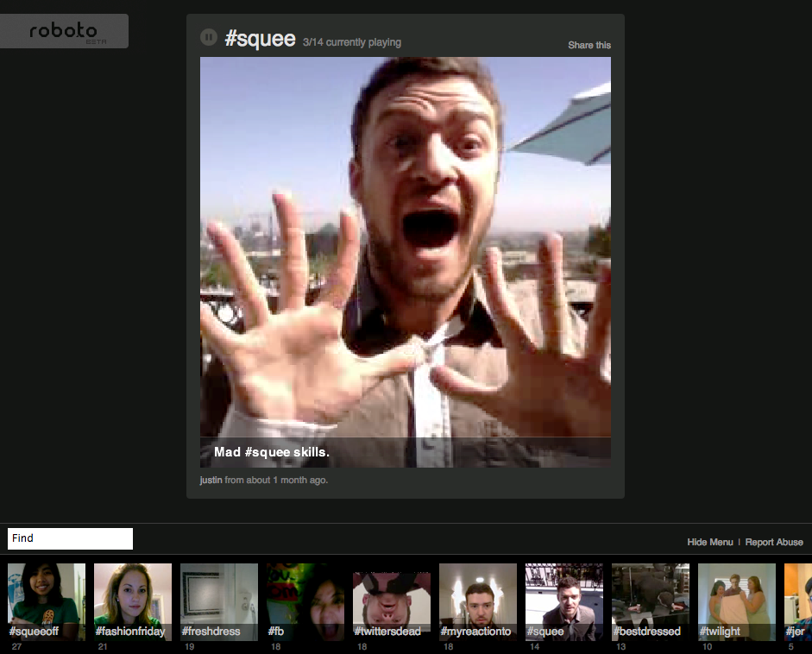Collapse the thumbnail bar with Hide Menu
The width and height of the screenshot is (812, 654).
point(709,542)
